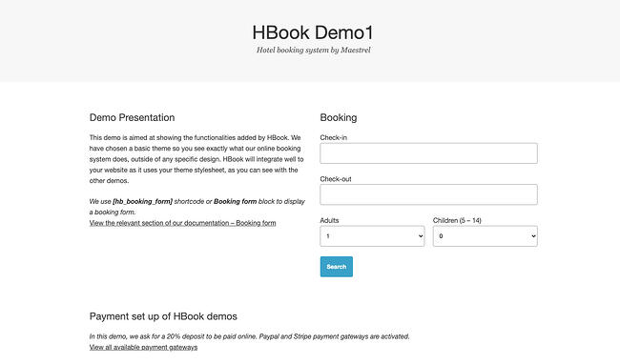
Task: Click the Check-in label
Action: pos(333,137)
